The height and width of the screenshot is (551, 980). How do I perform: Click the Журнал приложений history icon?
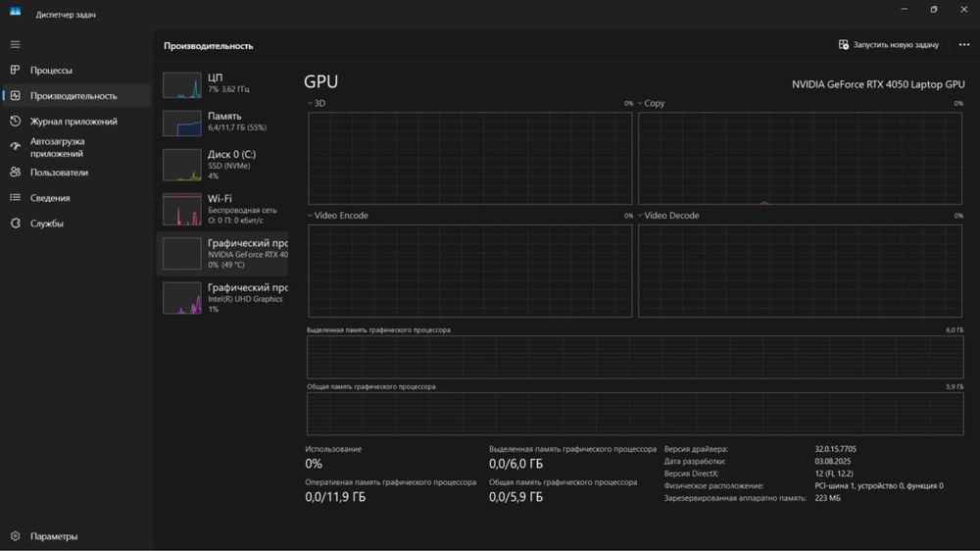point(15,122)
